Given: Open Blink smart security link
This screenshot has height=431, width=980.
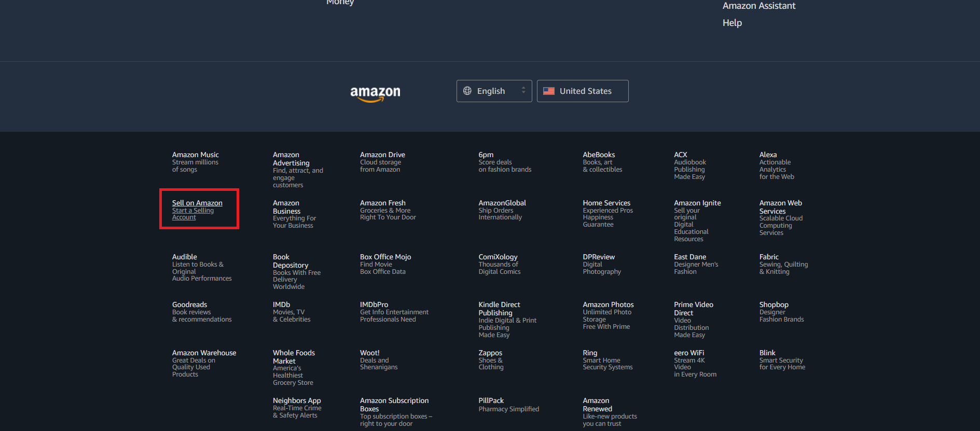Looking at the screenshot, I should [782, 360].
